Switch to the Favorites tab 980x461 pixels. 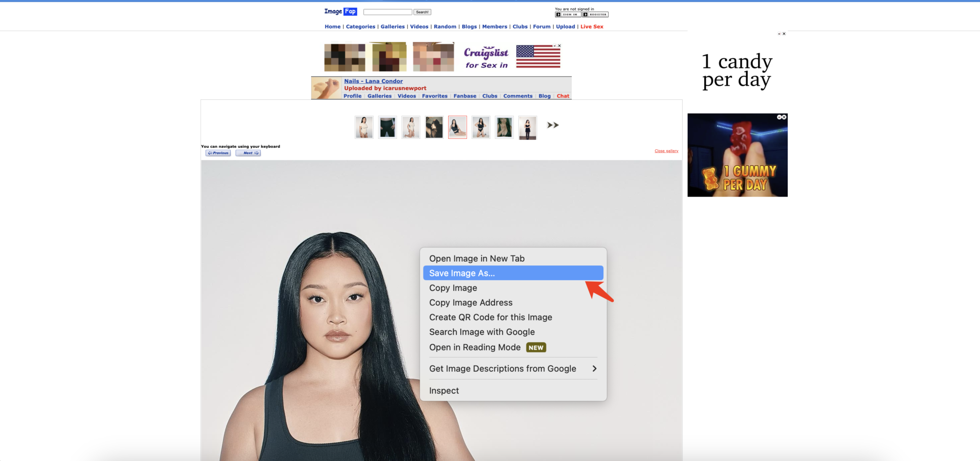click(x=434, y=96)
